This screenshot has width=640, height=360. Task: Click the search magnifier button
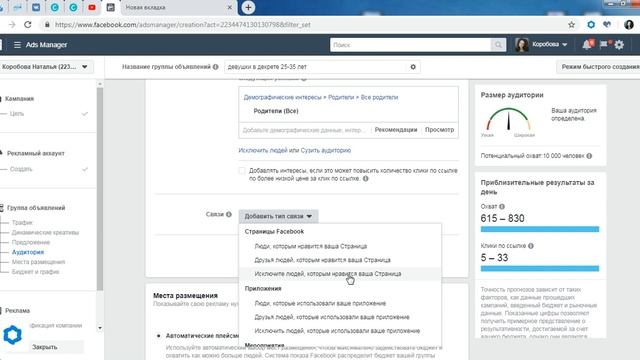(498, 45)
